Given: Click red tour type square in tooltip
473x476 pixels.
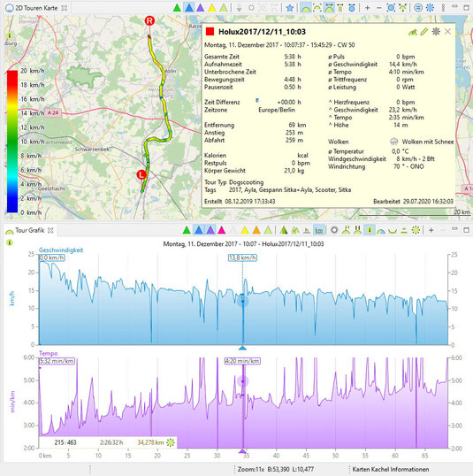Looking at the screenshot, I should click(210, 31).
